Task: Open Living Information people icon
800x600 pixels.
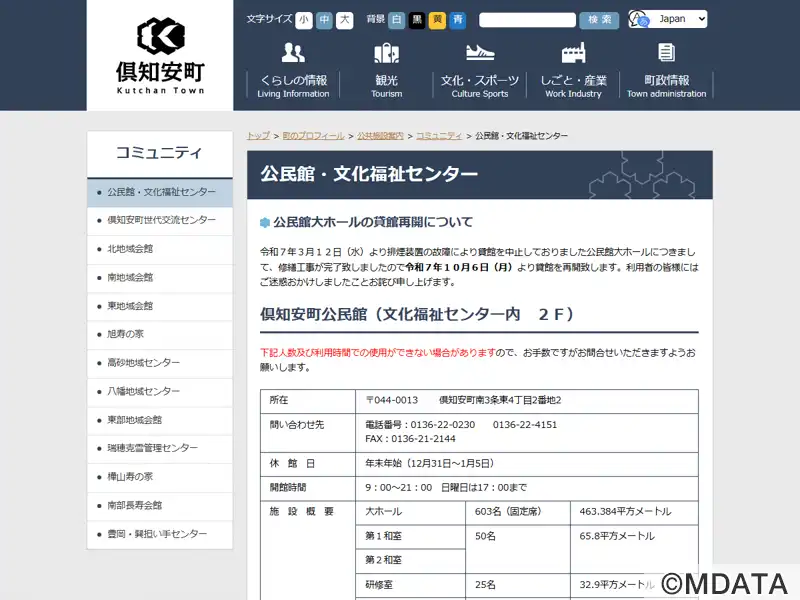Action: (x=293, y=53)
